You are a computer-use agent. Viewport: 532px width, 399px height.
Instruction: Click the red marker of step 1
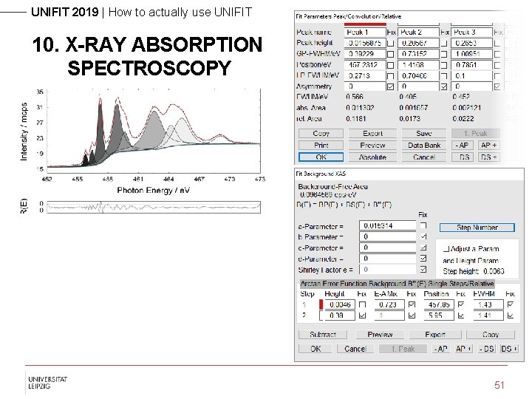(x=321, y=304)
